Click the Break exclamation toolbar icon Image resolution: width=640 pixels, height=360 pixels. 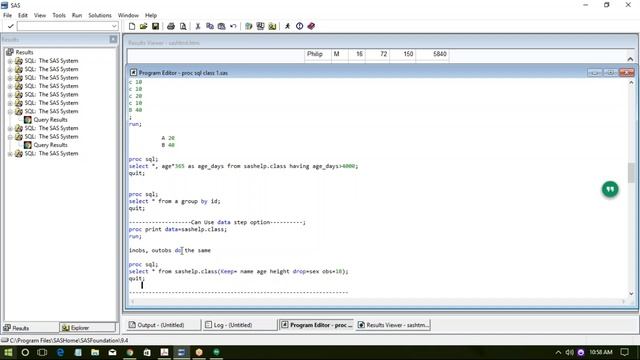[x=299, y=26]
